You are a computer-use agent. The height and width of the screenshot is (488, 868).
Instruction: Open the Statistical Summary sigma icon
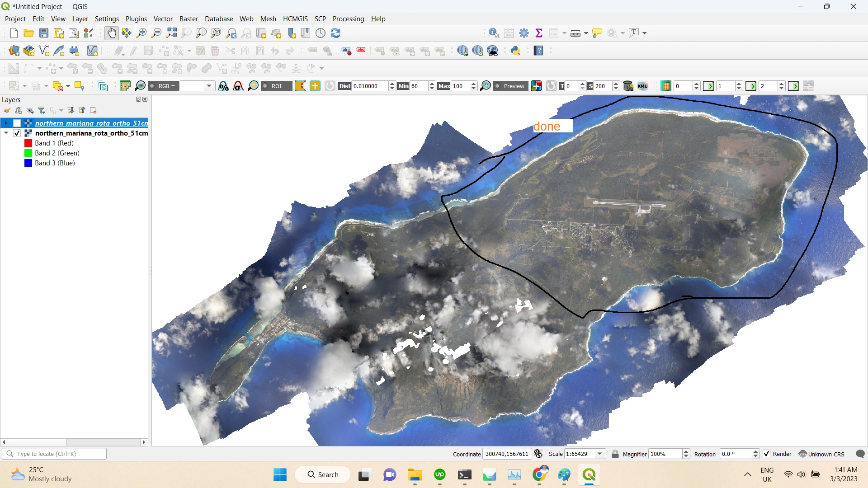(x=539, y=33)
